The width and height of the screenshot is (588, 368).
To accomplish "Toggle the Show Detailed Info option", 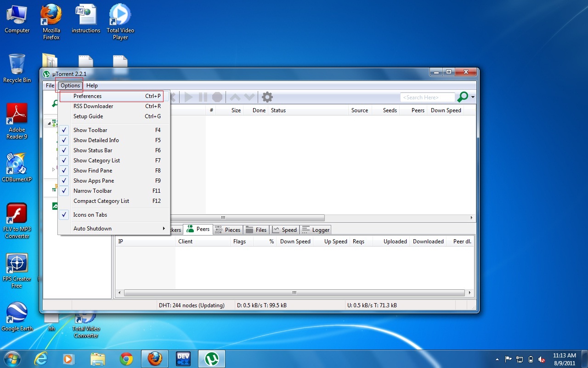I will 114,140.
